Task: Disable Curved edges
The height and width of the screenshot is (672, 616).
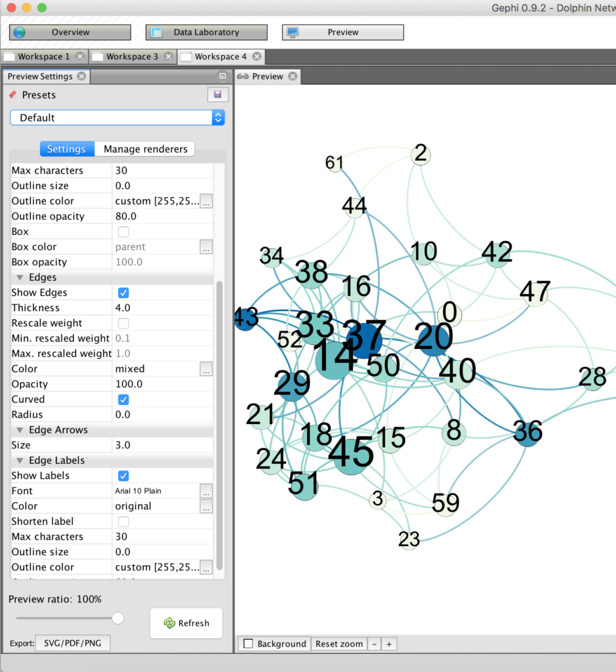Action: (123, 399)
